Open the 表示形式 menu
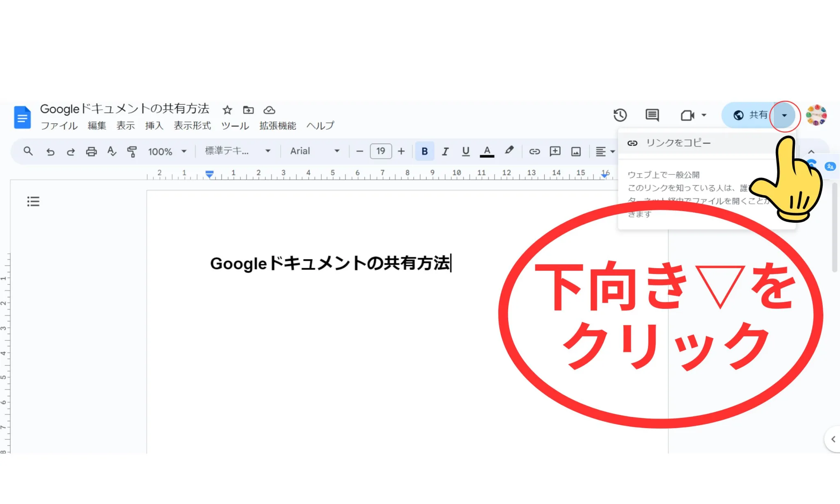This screenshot has height=504, width=840. pos(192,126)
